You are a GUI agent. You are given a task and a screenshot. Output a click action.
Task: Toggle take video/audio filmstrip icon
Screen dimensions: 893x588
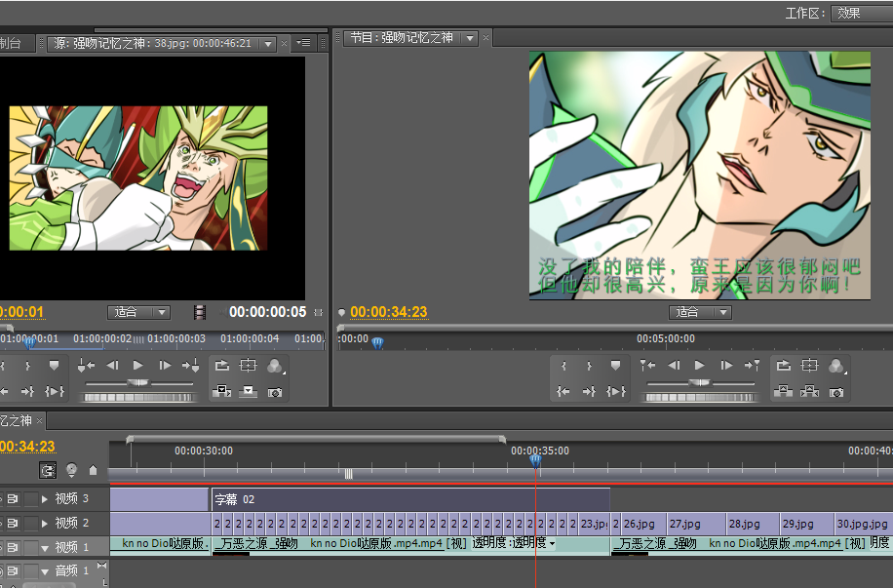[x=199, y=312]
